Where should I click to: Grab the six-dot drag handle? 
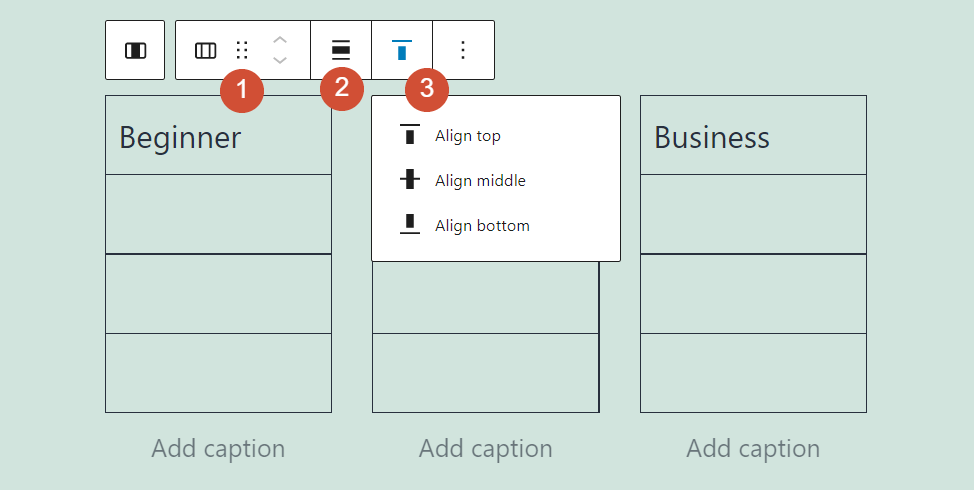pos(242,50)
